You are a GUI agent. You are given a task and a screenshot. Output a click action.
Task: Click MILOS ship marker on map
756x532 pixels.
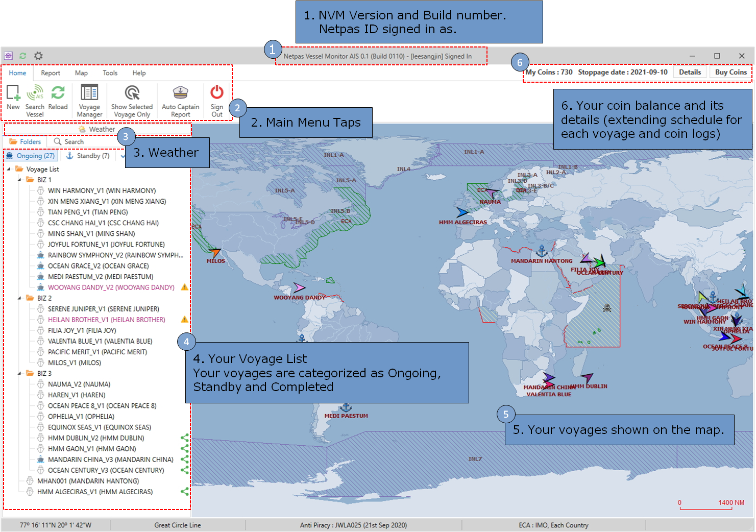point(215,252)
